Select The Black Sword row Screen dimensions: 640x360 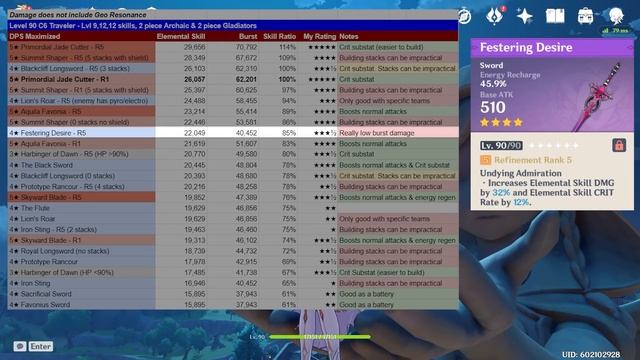coord(233,165)
